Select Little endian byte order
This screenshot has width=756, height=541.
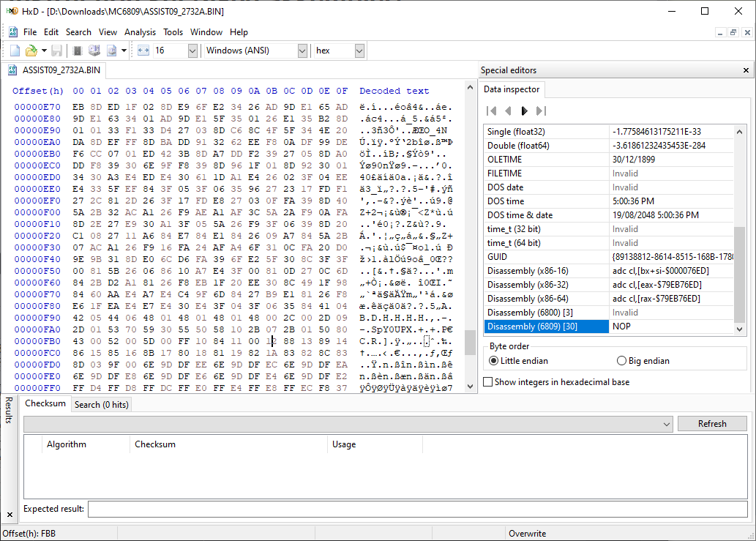(518, 361)
